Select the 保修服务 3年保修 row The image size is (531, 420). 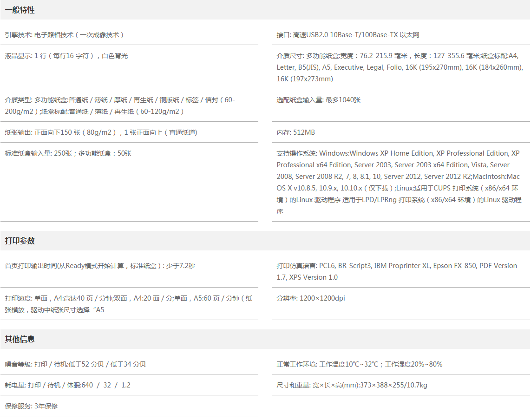click(31, 406)
